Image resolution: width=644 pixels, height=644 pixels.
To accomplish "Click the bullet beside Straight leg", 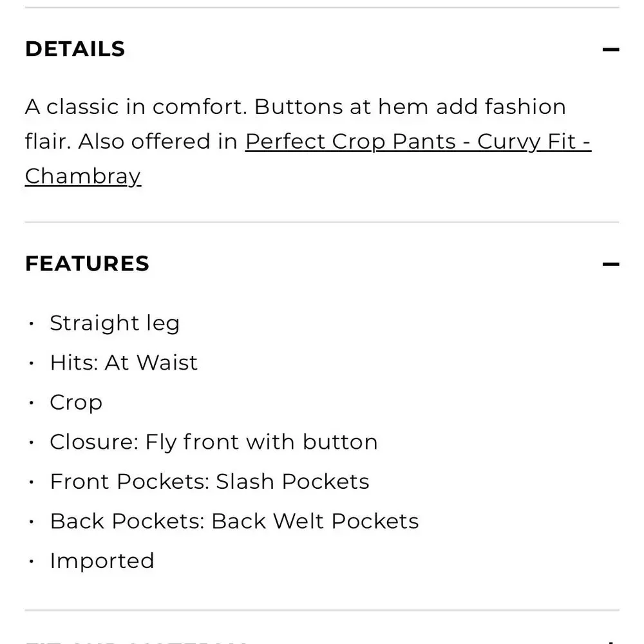I will (31, 323).
